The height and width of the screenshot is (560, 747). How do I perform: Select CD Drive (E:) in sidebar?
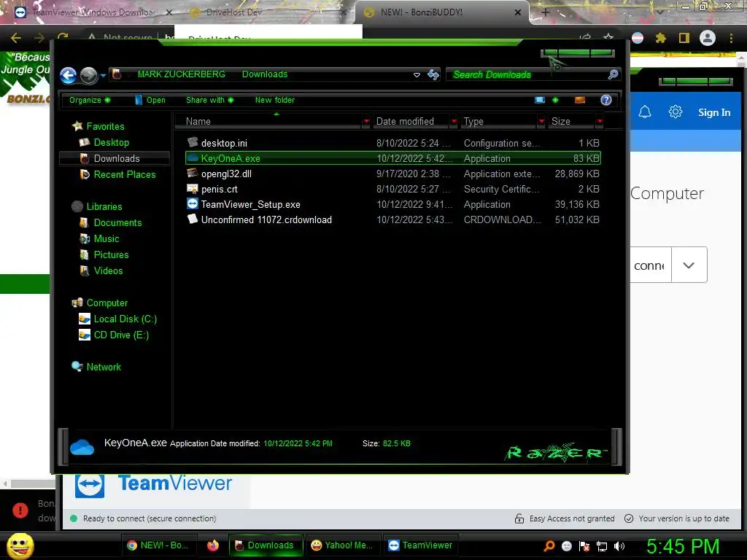[x=121, y=335]
